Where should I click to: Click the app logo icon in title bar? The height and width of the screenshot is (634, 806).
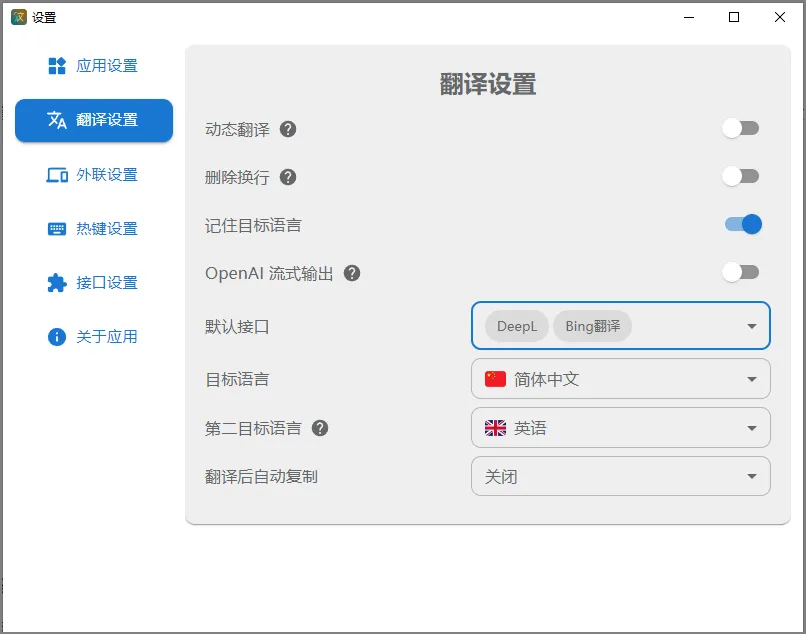[19, 17]
